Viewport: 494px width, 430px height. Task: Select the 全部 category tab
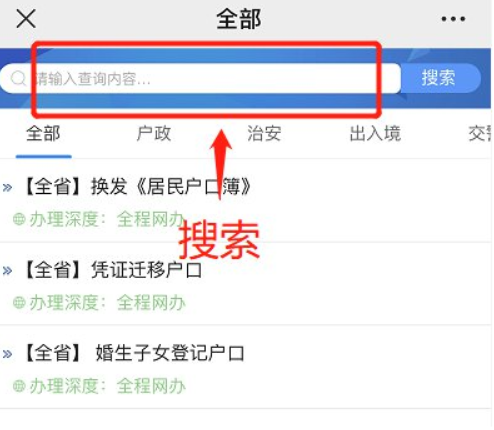(x=43, y=133)
